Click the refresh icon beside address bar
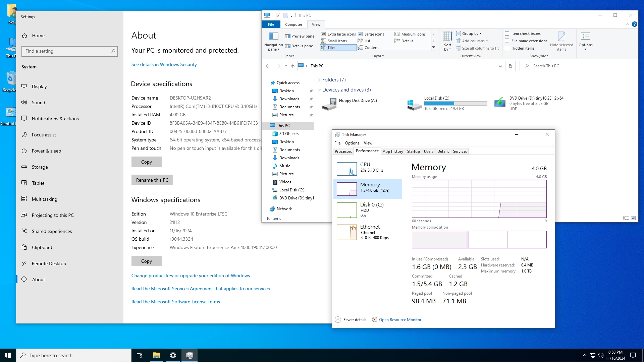This screenshot has width=644, height=362. point(510,66)
